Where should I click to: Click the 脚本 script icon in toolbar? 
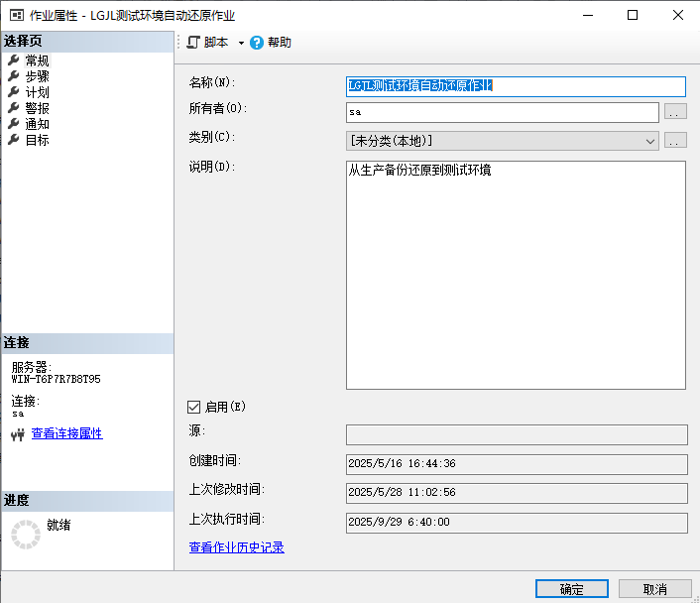[193, 43]
